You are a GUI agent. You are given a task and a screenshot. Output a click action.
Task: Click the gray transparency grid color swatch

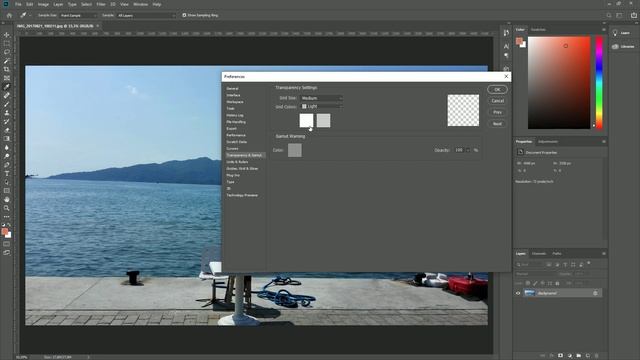(x=323, y=120)
